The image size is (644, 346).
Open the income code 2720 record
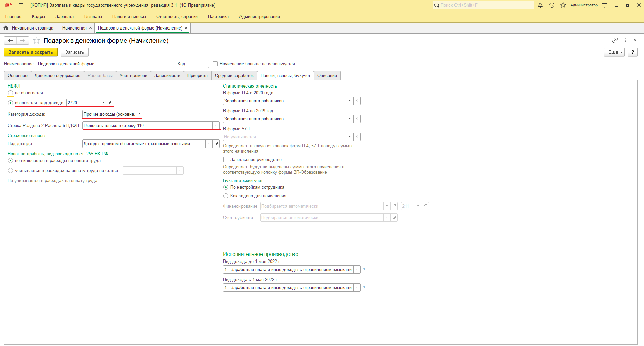[111, 103]
